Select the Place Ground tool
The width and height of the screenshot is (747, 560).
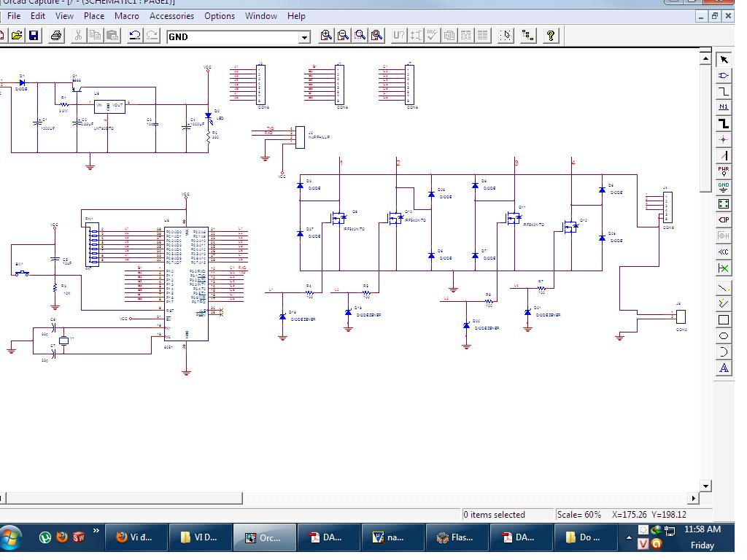[x=723, y=187]
